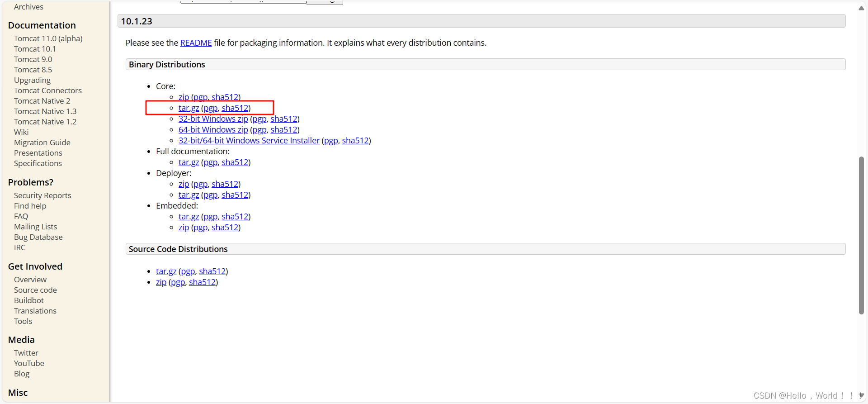Image resolution: width=868 pixels, height=404 pixels.
Task: Open Get Involved Overview
Action: (30, 280)
